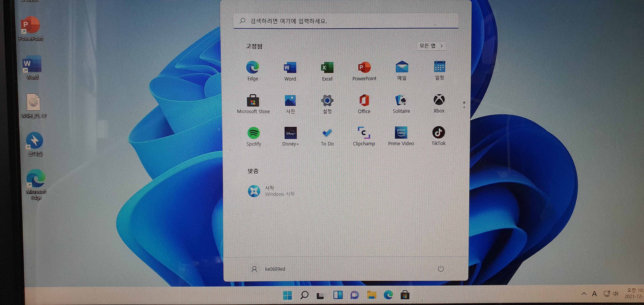
Task: Open recommended item 시작 Windows 시작
Action: click(x=271, y=191)
